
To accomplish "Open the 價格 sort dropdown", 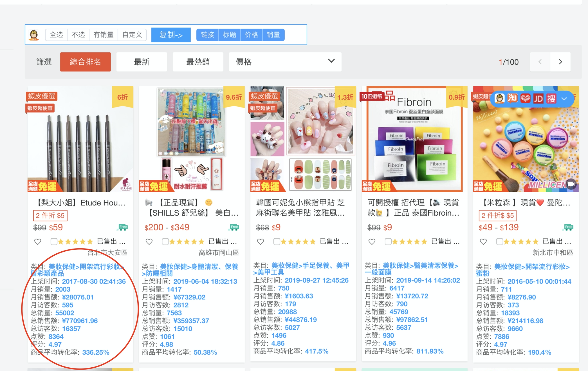I will click(x=285, y=62).
